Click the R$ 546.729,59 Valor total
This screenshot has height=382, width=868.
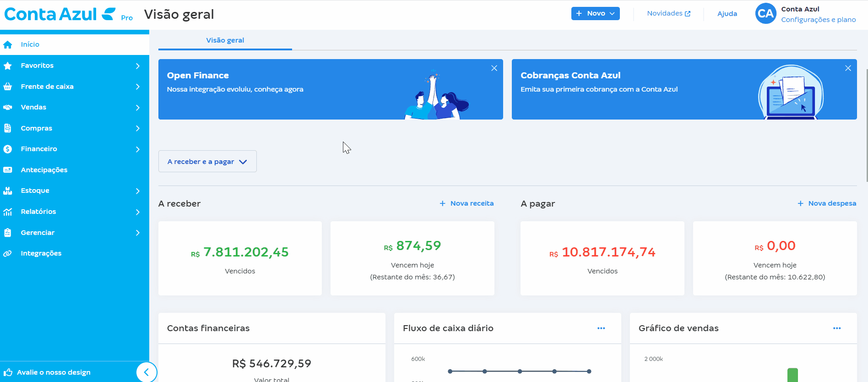271,364
